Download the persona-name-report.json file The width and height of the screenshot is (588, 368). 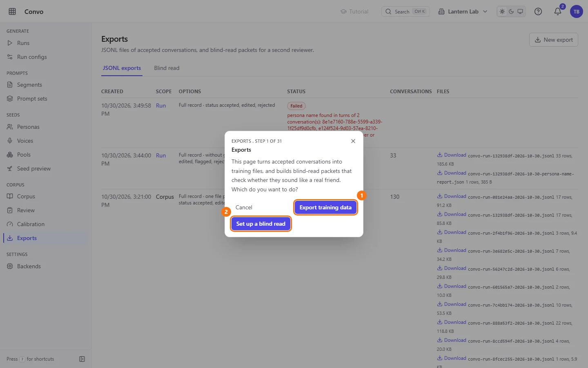point(452,173)
